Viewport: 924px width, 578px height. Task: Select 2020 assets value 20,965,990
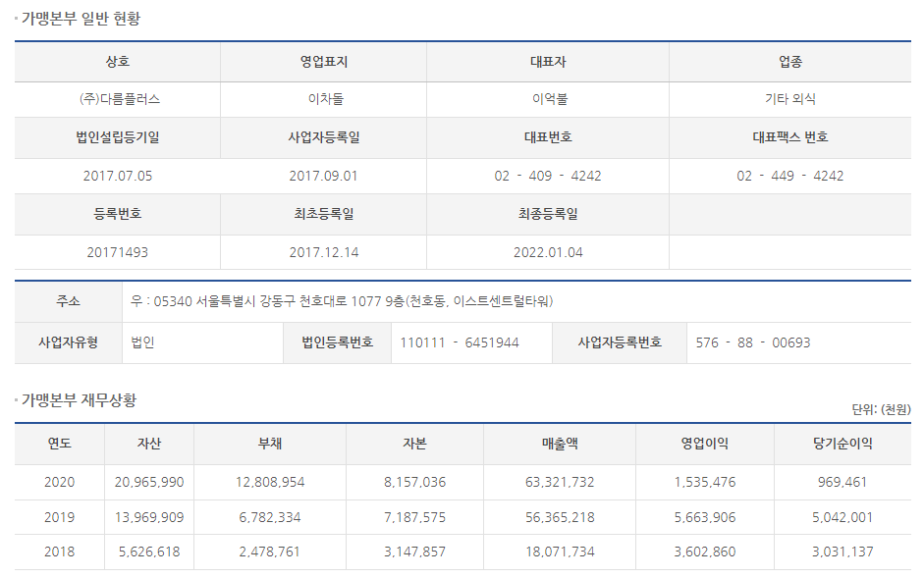pos(149,482)
